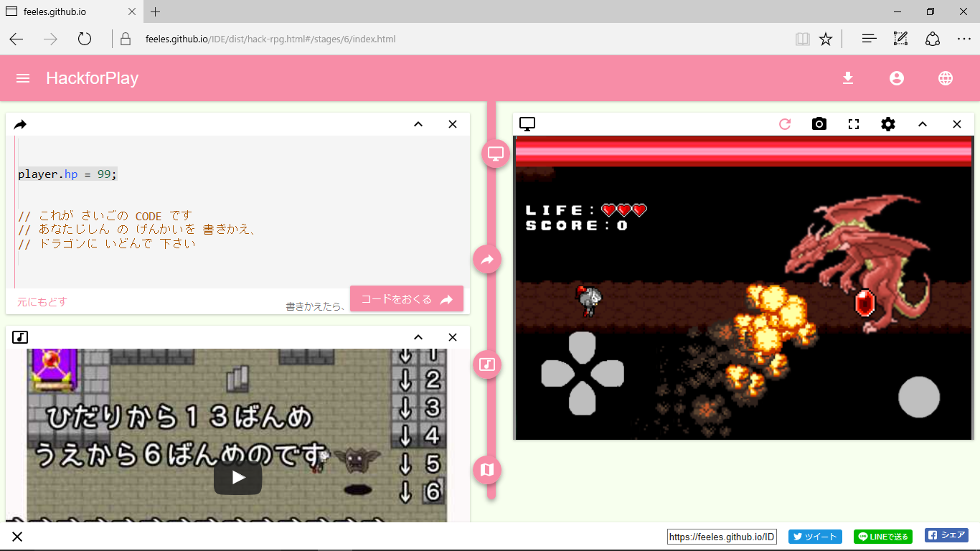Click the pink map button on divider
This screenshot has height=551, width=980.
[487, 470]
